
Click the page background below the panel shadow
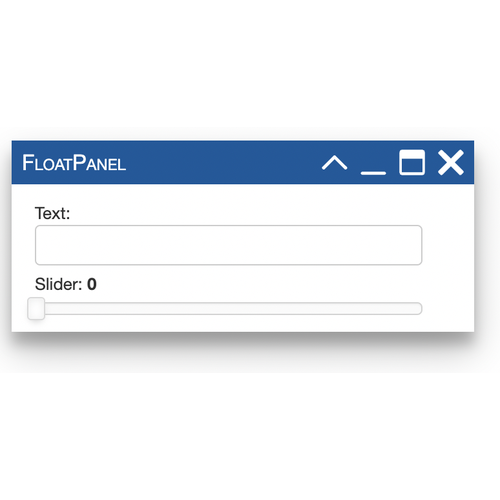tap(250, 433)
